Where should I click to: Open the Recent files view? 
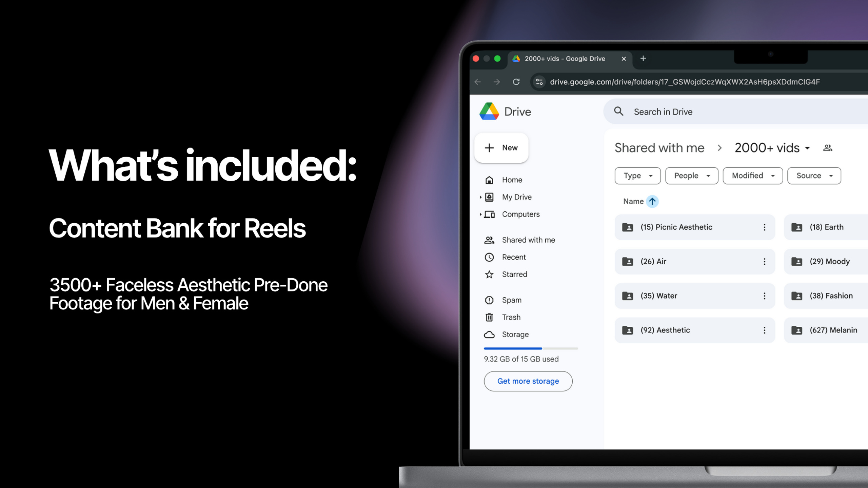tap(514, 257)
